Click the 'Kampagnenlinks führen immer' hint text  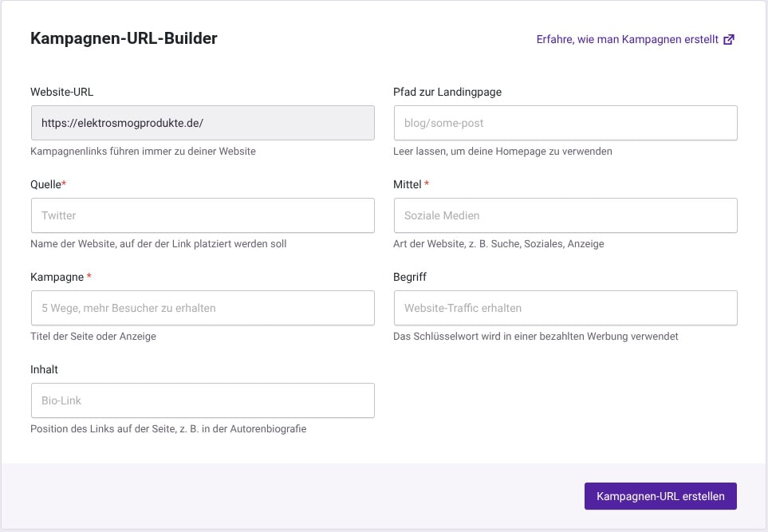143,152
